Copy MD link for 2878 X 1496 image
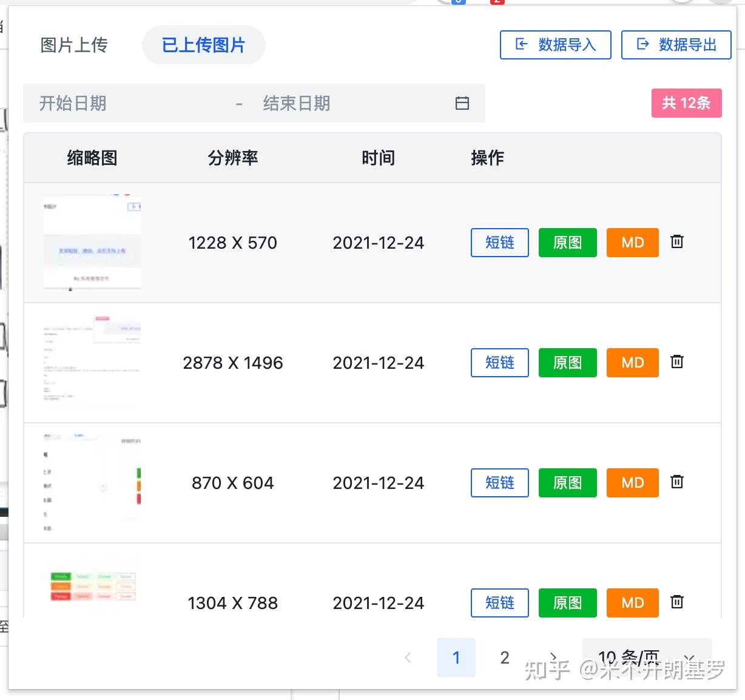 tap(633, 363)
